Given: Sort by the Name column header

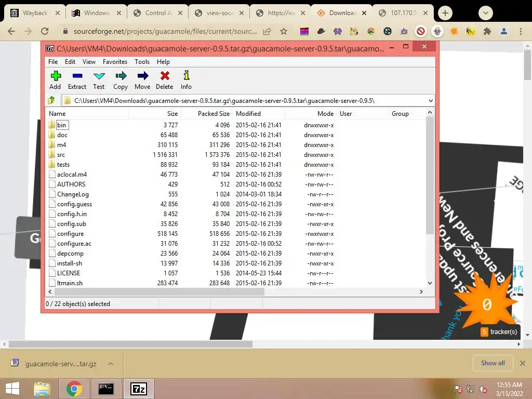Looking at the screenshot, I should tap(87, 114).
